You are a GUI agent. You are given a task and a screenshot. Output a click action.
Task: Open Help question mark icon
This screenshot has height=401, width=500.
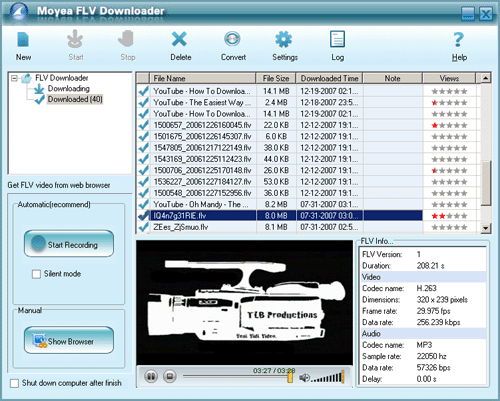tap(459, 39)
